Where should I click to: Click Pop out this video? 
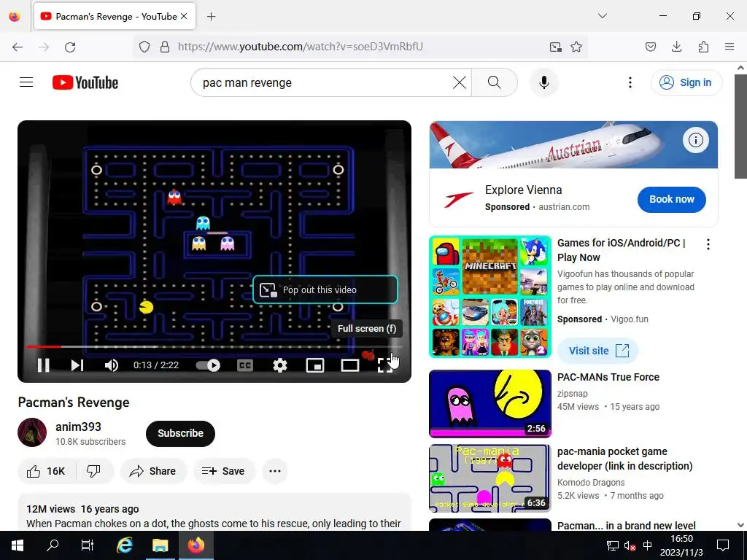point(325,289)
